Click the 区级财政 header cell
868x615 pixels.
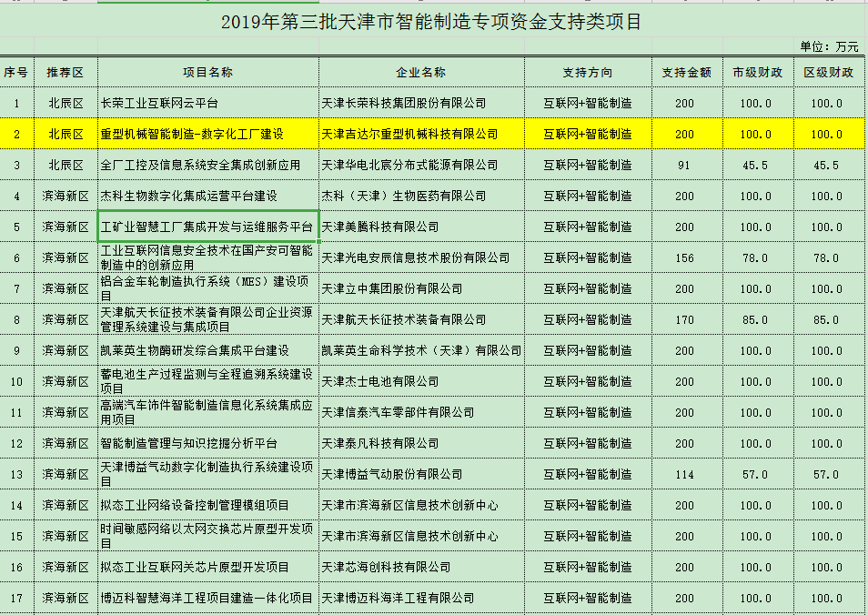(827, 72)
